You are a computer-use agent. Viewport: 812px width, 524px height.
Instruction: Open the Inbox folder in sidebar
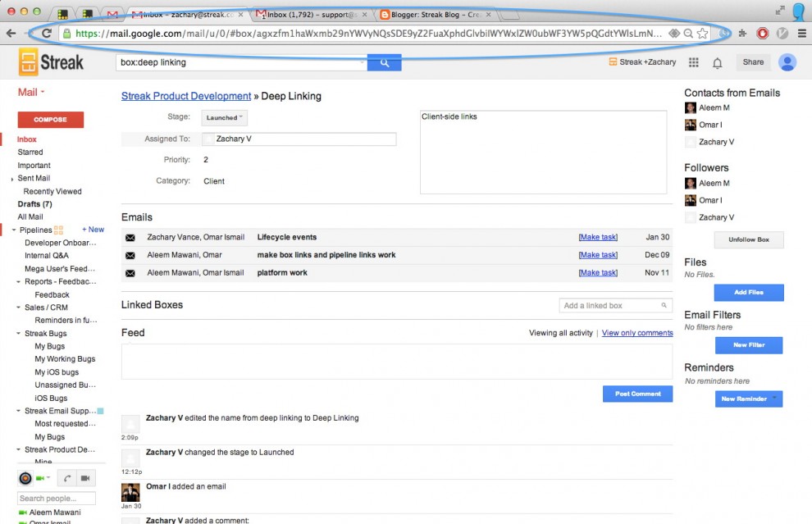tap(27, 139)
